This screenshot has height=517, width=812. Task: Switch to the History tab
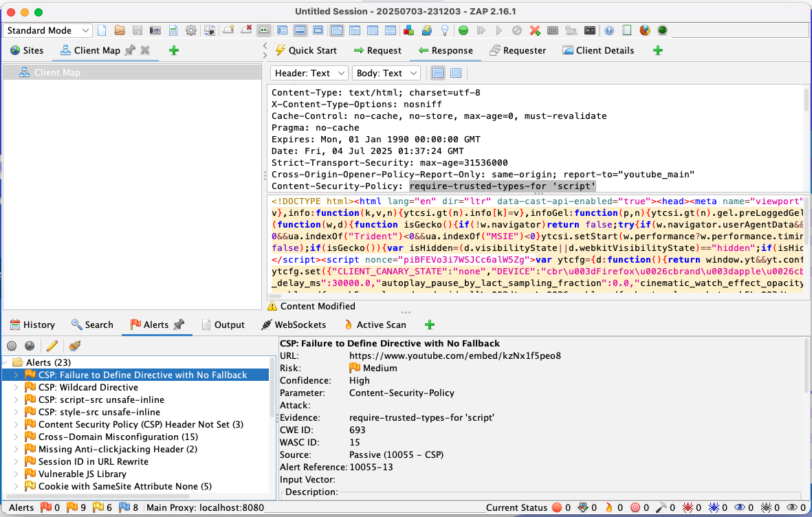(x=32, y=324)
